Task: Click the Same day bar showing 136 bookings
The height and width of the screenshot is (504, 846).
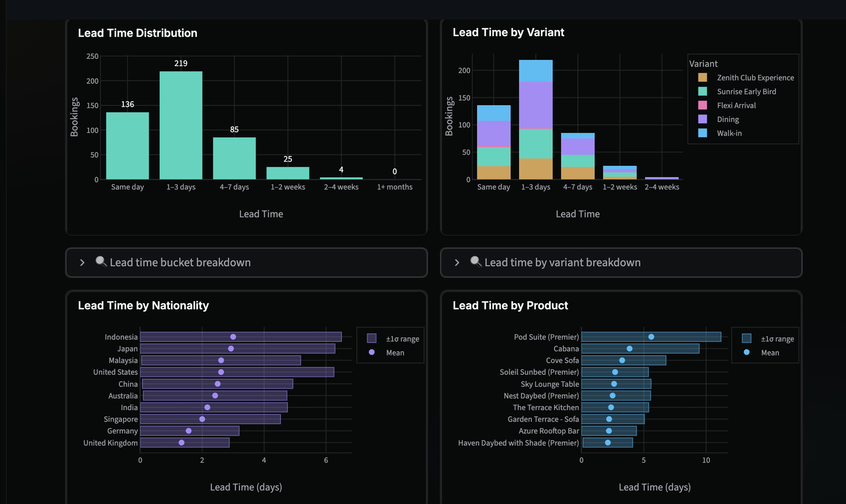Action: pos(127,146)
